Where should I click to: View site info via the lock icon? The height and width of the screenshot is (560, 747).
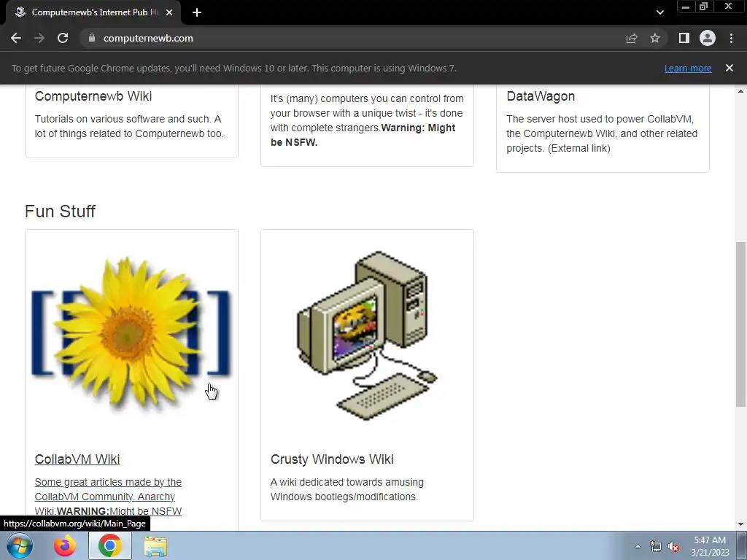tap(92, 38)
